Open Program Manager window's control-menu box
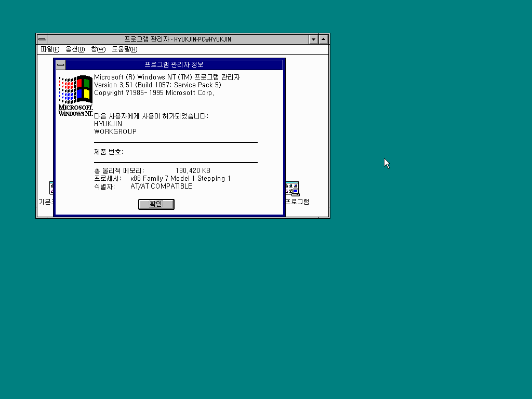532x399 pixels. [42, 39]
